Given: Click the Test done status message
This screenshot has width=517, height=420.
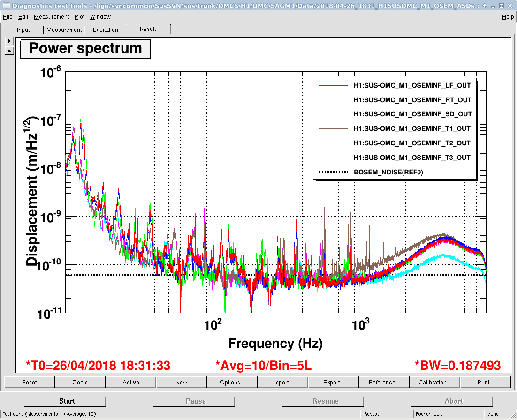Looking at the screenshot, I should tap(49, 414).
